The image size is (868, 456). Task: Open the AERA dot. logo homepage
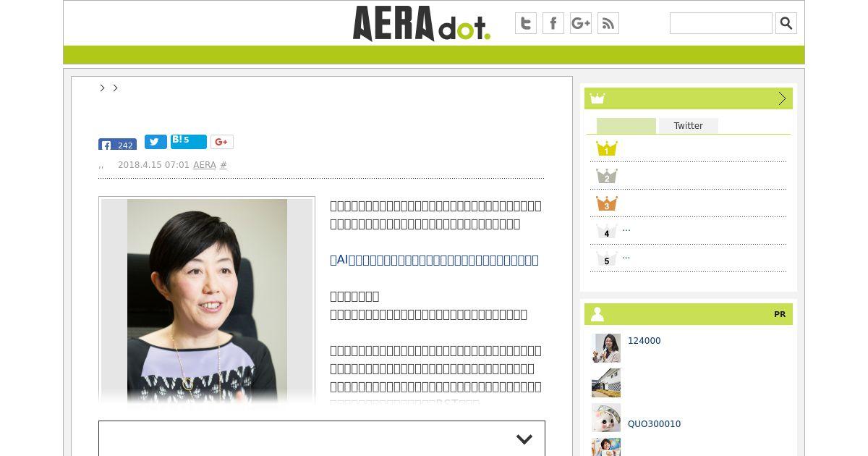(x=421, y=23)
